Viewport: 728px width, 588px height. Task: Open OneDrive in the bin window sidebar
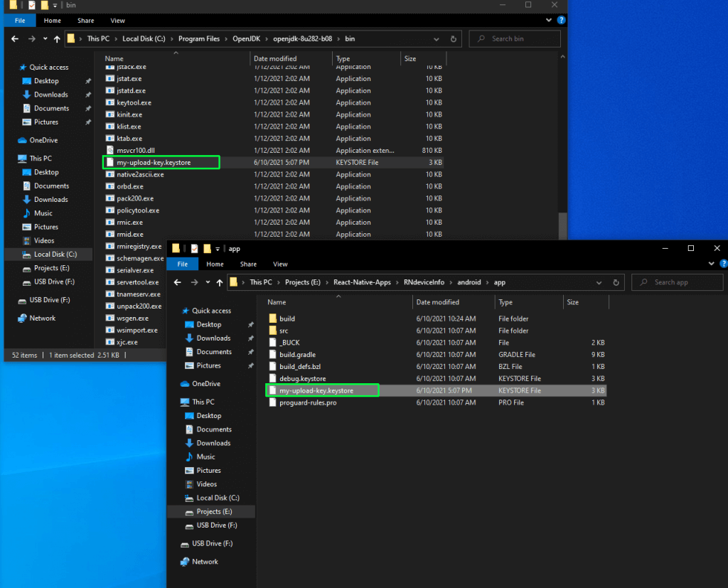click(43, 140)
